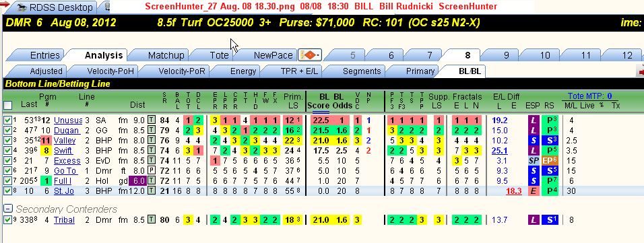Viewport: 644px width, 243px height.
Task: Click the P surface icon in Go To row
Action: [152, 171]
